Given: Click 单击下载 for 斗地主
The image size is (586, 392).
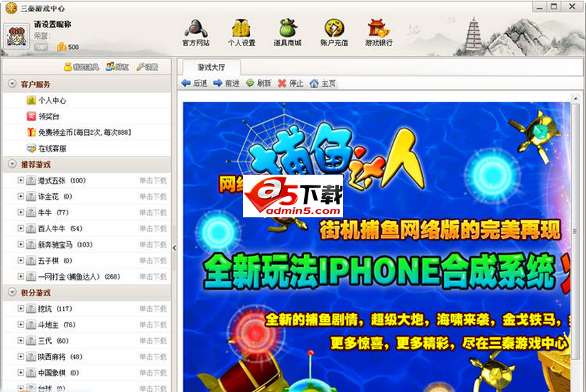Looking at the screenshot, I should 153,325.
